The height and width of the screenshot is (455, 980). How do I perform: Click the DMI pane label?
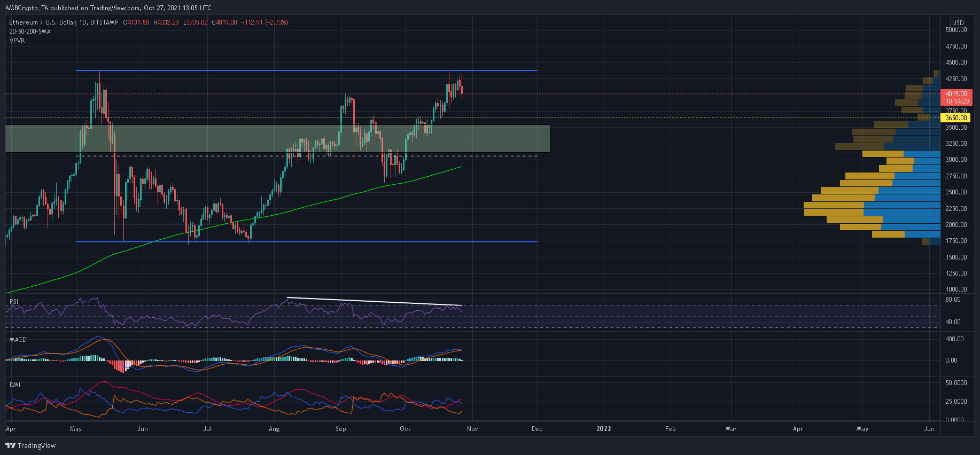[x=15, y=385]
